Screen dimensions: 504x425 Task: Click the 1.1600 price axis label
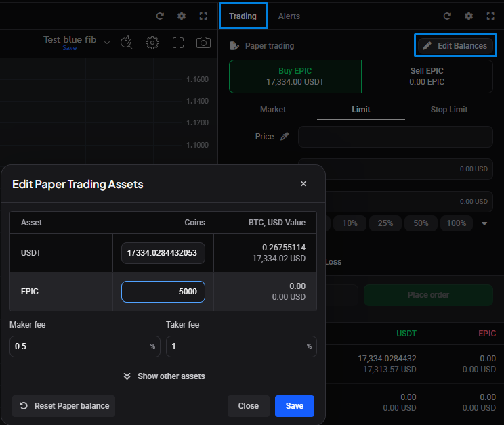(x=197, y=79)
